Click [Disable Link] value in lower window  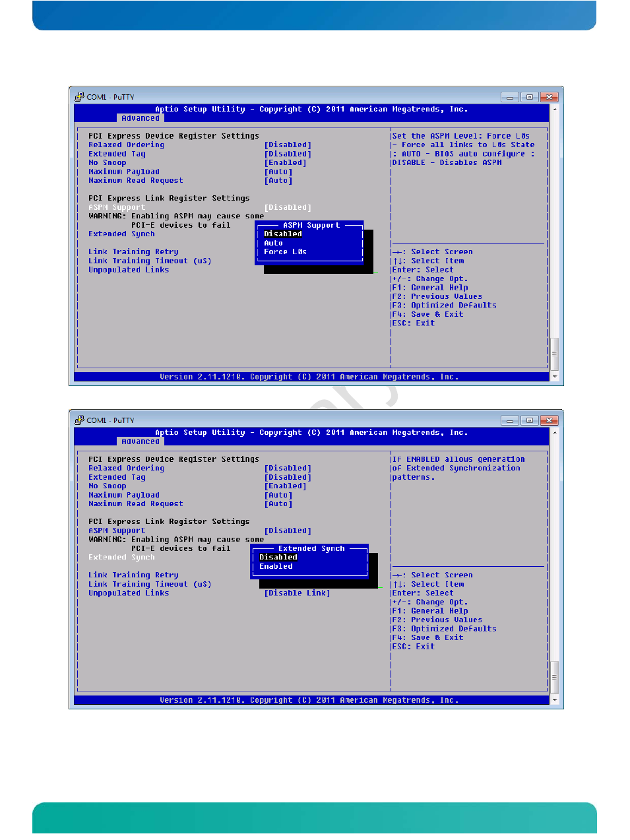(297, 593)
